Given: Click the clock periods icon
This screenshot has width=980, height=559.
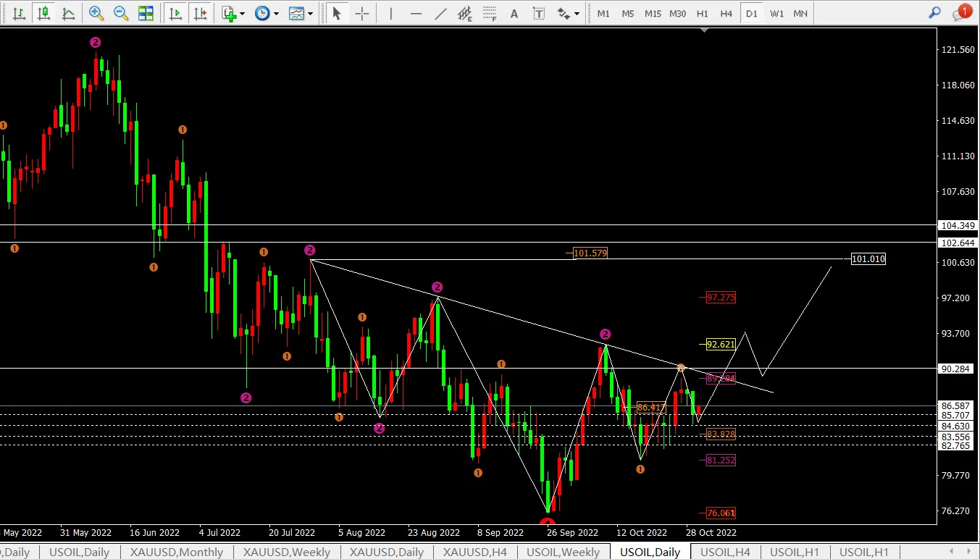Looking at the screenshot, I should 262,13.
